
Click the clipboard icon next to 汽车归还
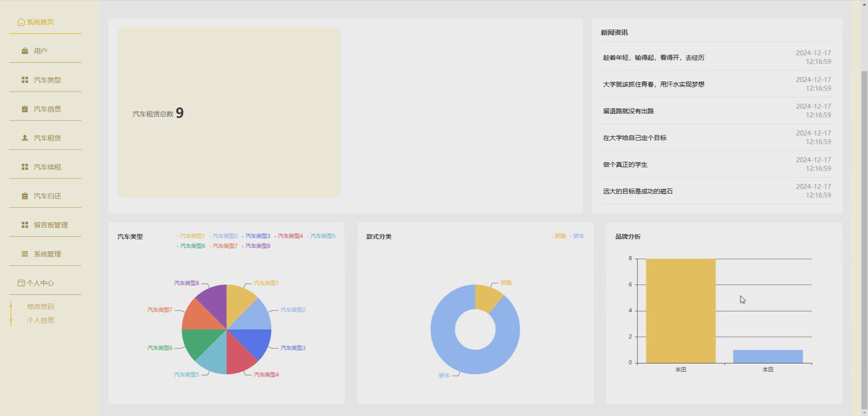tap(25, 196)
